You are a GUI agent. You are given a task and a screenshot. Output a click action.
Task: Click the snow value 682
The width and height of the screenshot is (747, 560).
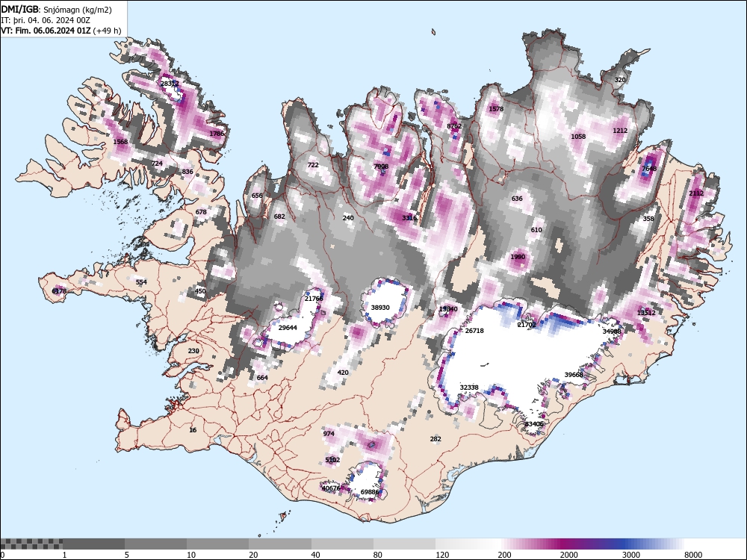(x=279, y=217)
